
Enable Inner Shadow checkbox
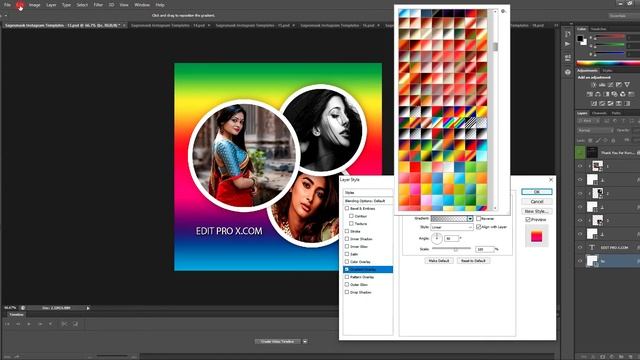[347, 239]
